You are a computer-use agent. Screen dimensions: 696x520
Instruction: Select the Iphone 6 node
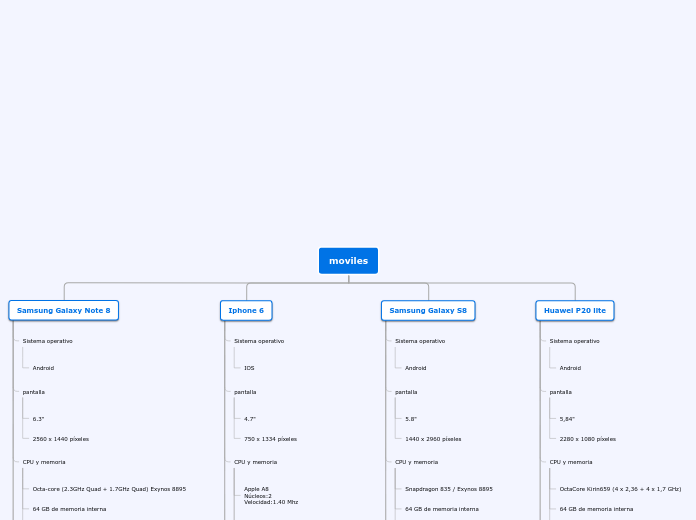246,310
